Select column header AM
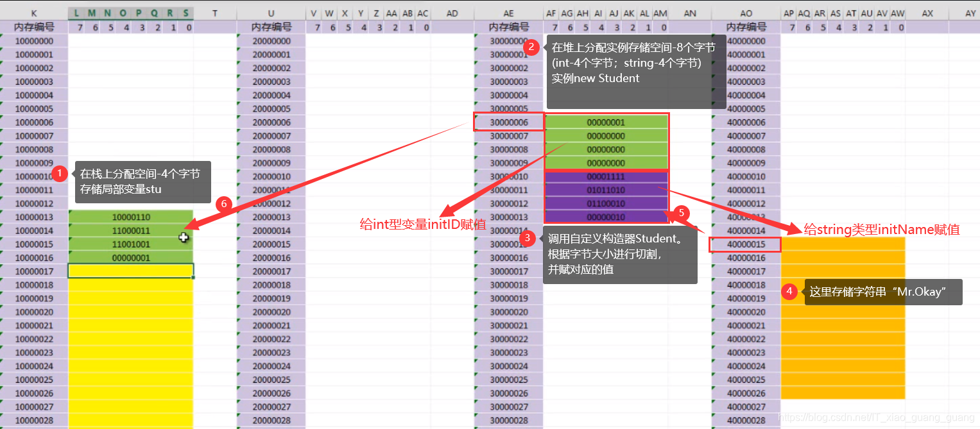The width and height of the screenshot is (980, 429). tap(660, 13)
